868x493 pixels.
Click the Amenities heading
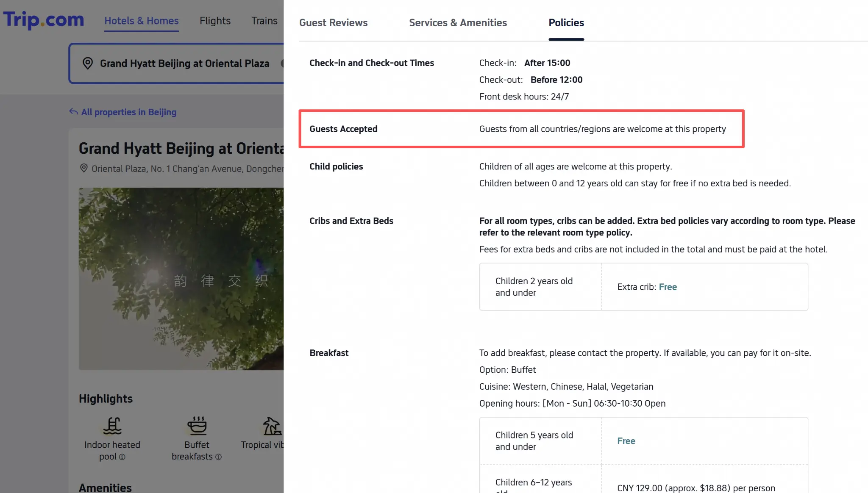coord(105,487)
